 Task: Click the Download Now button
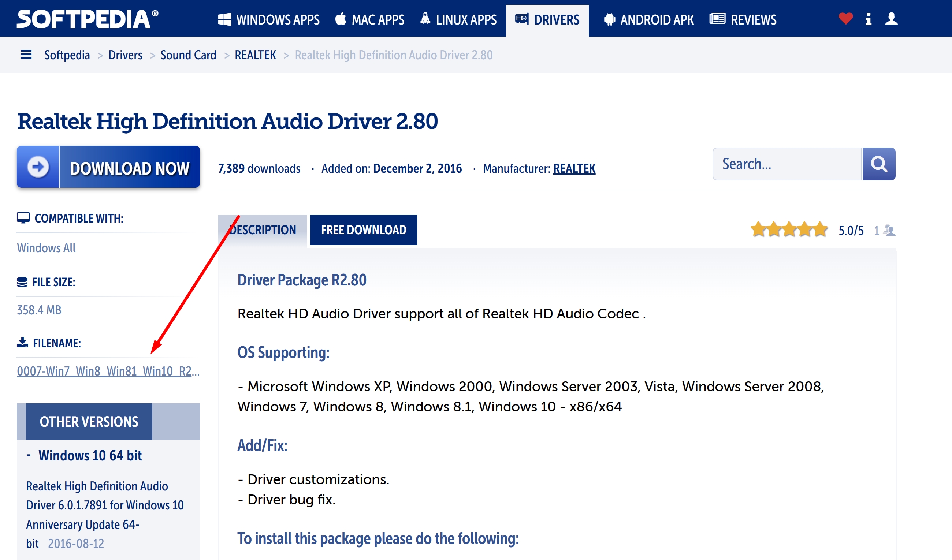point(108,167)
